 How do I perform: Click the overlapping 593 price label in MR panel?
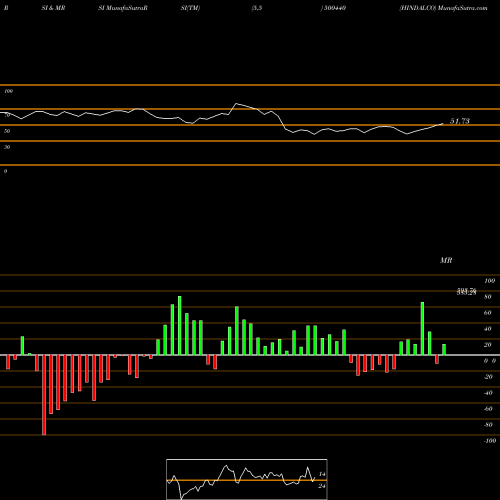pyautogui.click(x=466, y=292)
